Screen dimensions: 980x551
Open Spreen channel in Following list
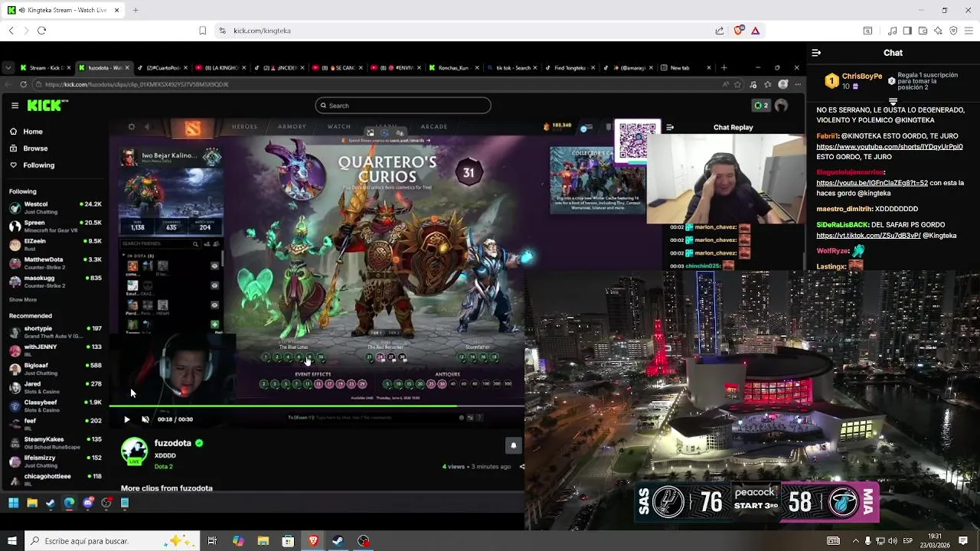point(55,226)
